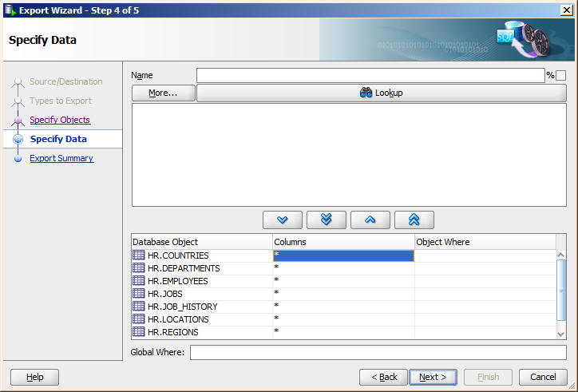The width and height of the screenshot is (578, 392).
Task: Click the Object Where cell for HR.JOBS
Action: [485, 294]
